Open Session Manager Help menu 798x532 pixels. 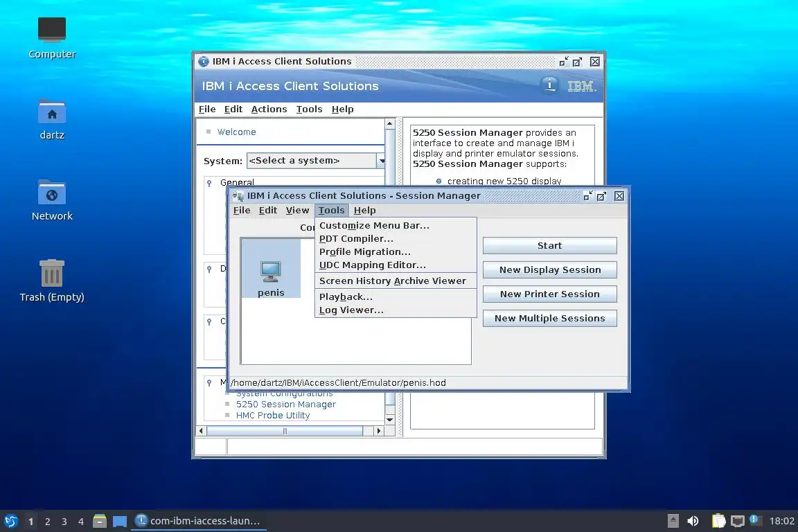point(364,211)
